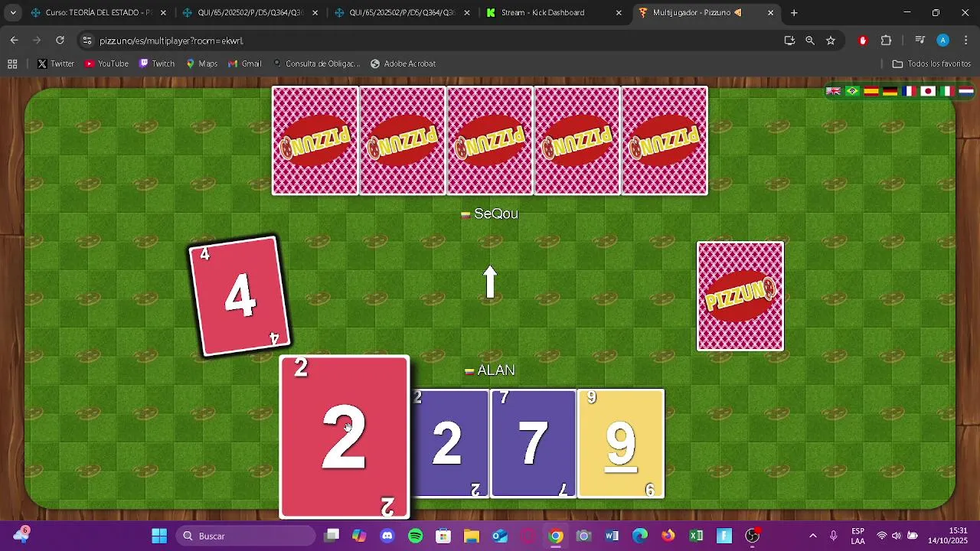Open OBS Studio from the taskbar
Viewport: 980px width, 551px height.
[x=753, y=536]
